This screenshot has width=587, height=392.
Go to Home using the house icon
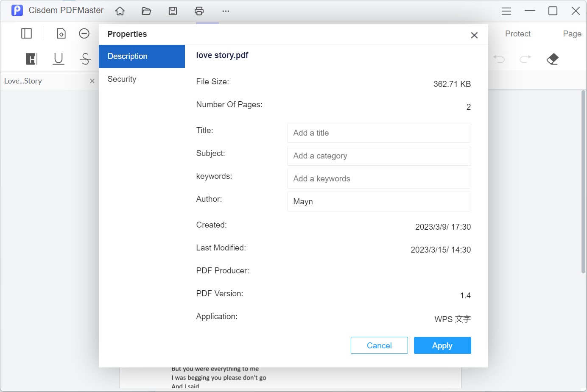[x=120, y=11]
